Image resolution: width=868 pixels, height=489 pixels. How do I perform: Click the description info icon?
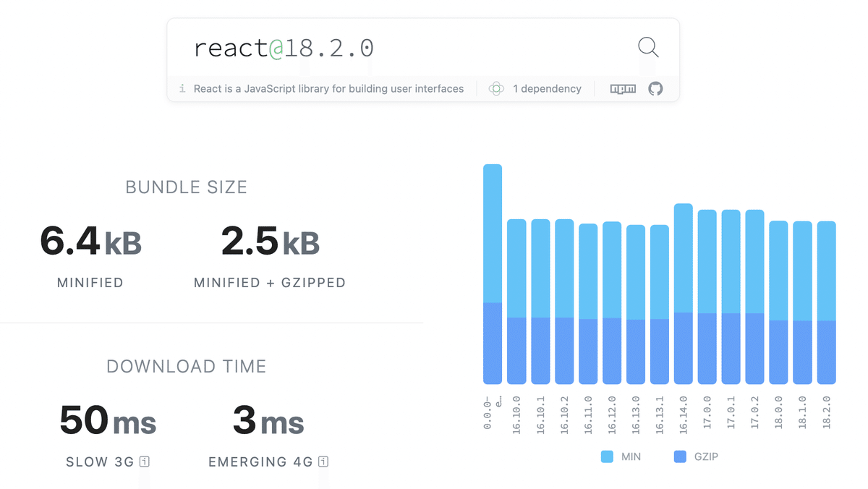[x=182, y=89]
